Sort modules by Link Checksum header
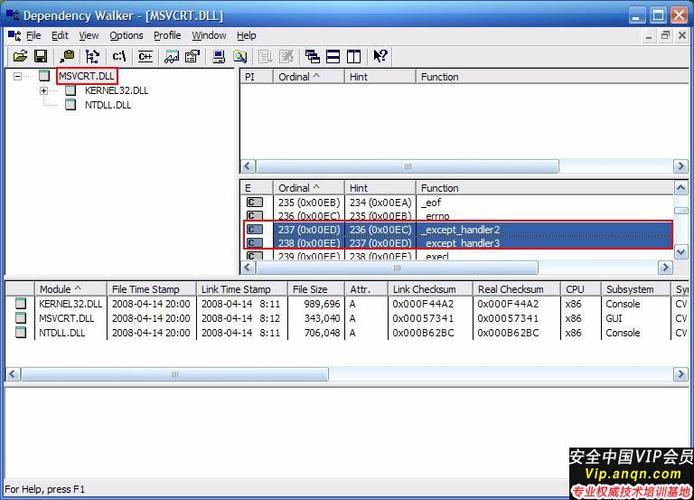This screenshot has height=500, width=694. pyautogui.click(x=430, y=289)
